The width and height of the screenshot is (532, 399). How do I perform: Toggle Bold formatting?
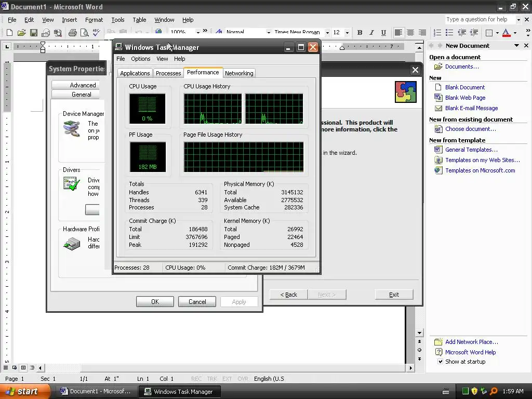pyautogui.click(x=360, y=33)
